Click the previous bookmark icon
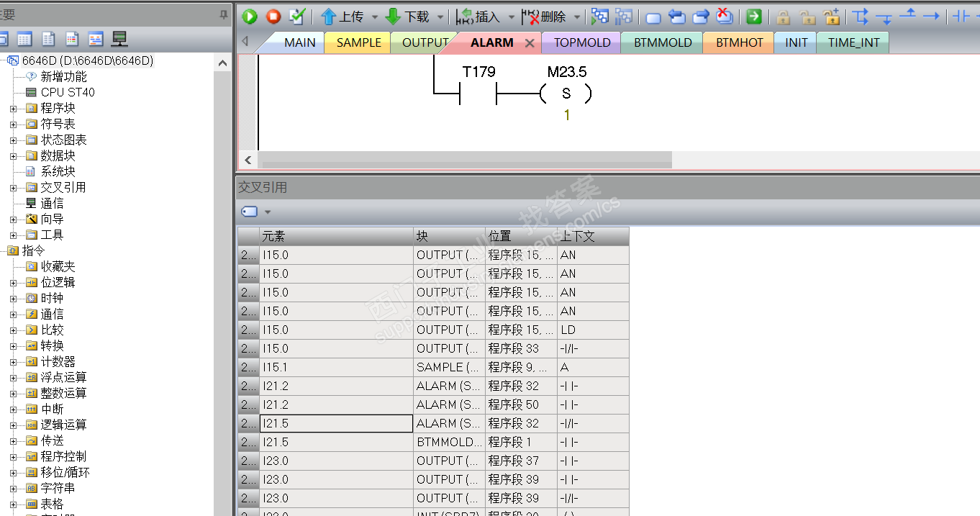Viewport: 980px width, 516px height. pyautogui.click(x=676, y=16)
